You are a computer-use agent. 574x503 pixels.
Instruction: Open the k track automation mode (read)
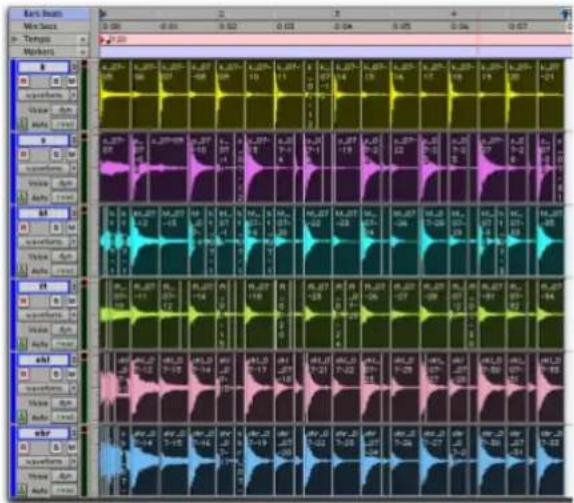point(64,124)
